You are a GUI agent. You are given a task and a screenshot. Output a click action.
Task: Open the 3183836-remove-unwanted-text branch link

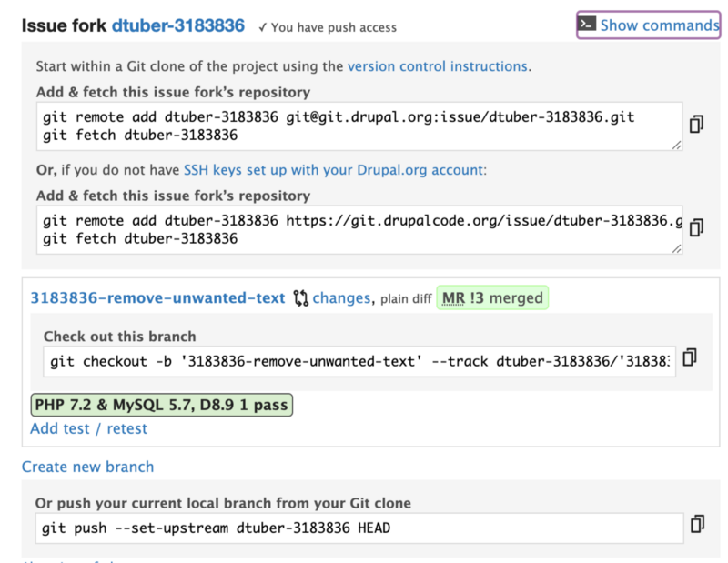[157, 297]
